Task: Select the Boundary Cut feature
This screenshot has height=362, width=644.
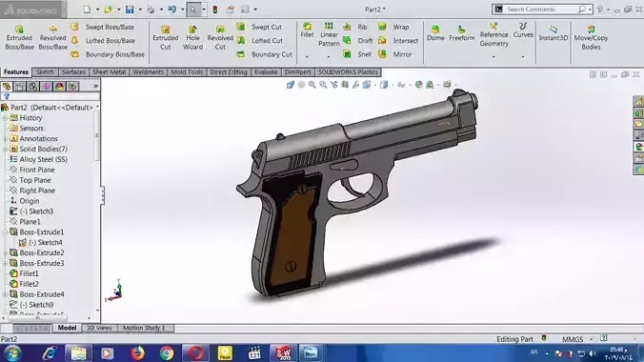Action: [x=265, y=54]
